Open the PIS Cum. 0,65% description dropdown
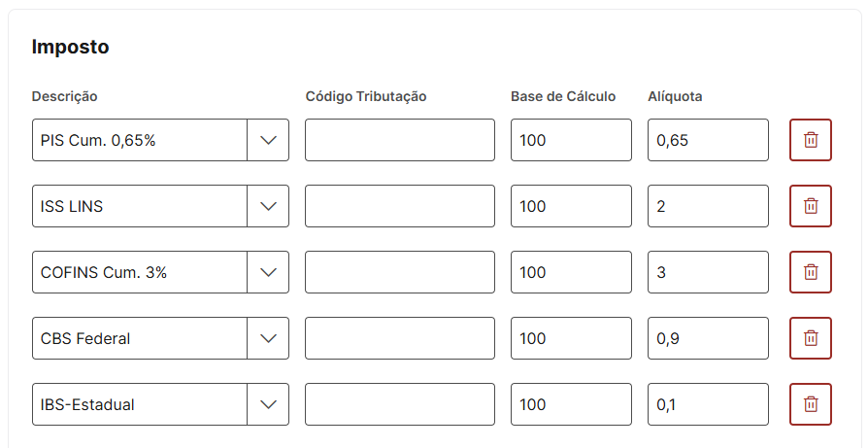 (x=268, y=140)
